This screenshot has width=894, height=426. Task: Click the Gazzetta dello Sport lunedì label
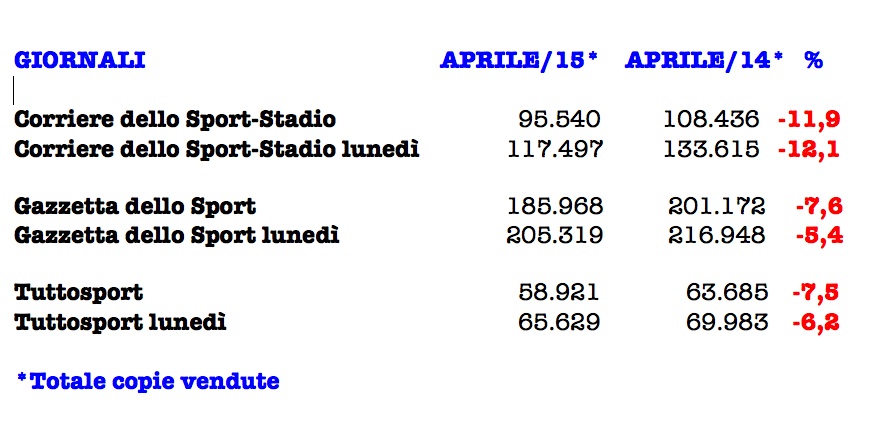(x=177, y=236)
